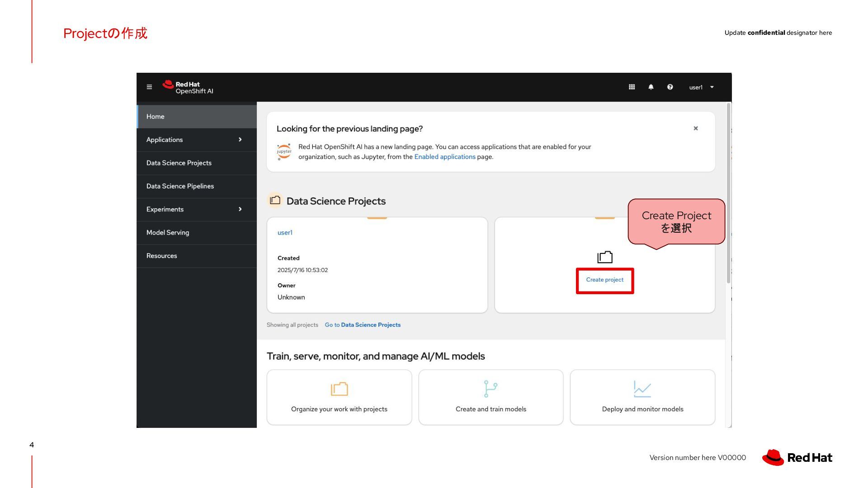This screenshot has width=868, height=488.
Task: Open the application launcher grid icon
Action: 632,87
